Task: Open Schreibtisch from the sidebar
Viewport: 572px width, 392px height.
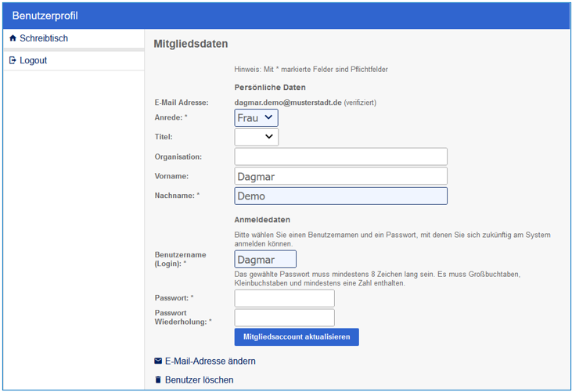Action: click(x=44, y=38)
